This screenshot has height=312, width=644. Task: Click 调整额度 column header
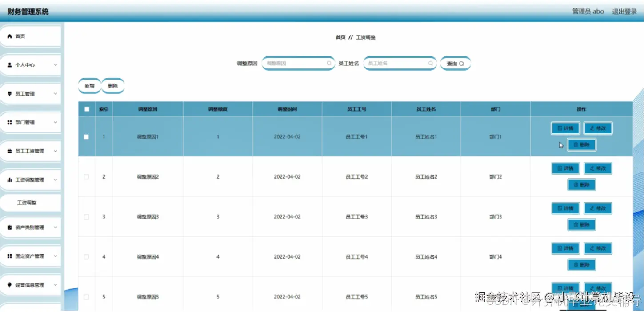point(218,109)
